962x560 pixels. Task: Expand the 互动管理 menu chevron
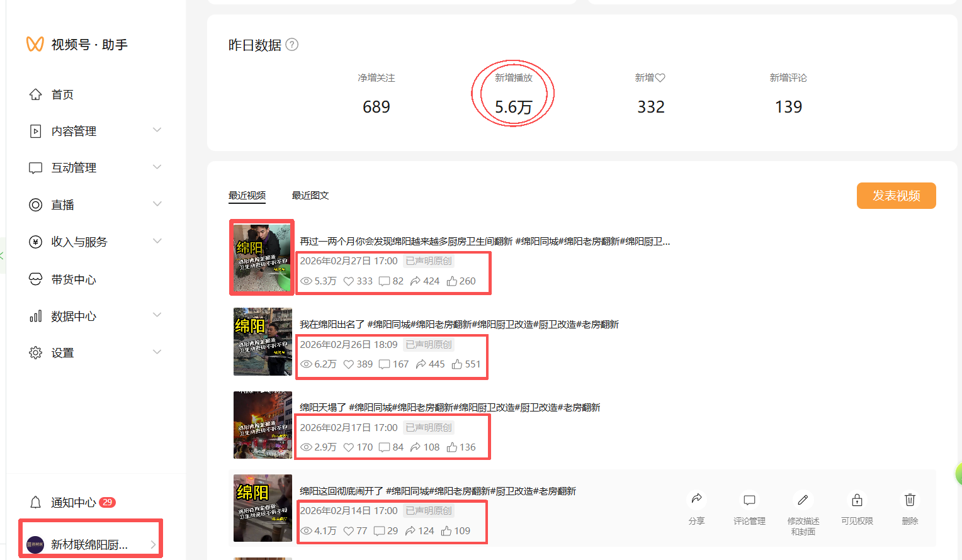(x=157, y=167)
